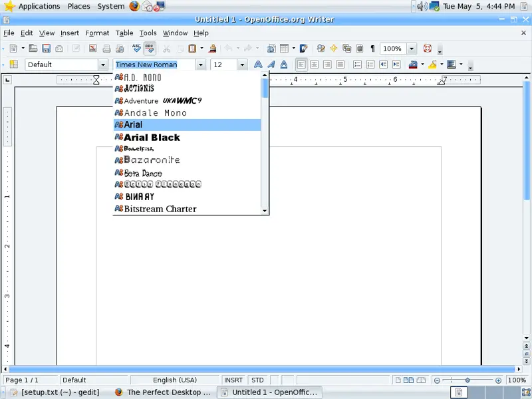Screen dimensions: 532x399
Task: Open the Table menu
Action: click(124, 33)
